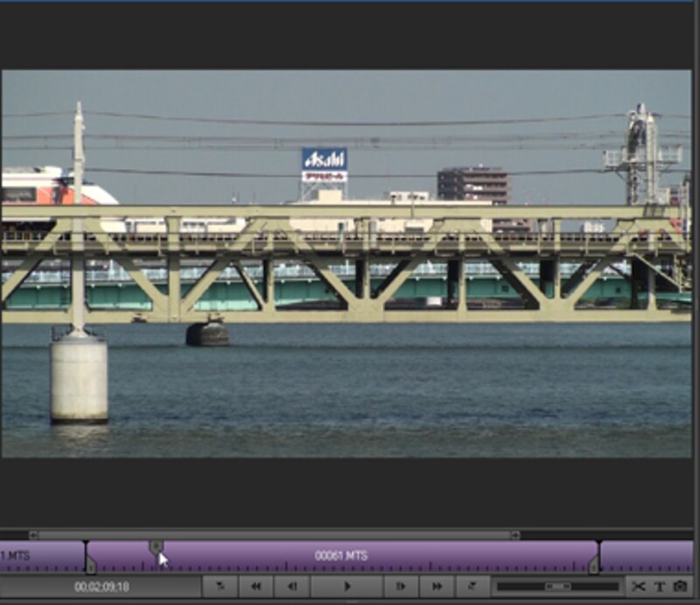Click the right end handle of the scrollbar
Image resolution: width=700 pixels, height=605 pixels.
pos(515,534)
